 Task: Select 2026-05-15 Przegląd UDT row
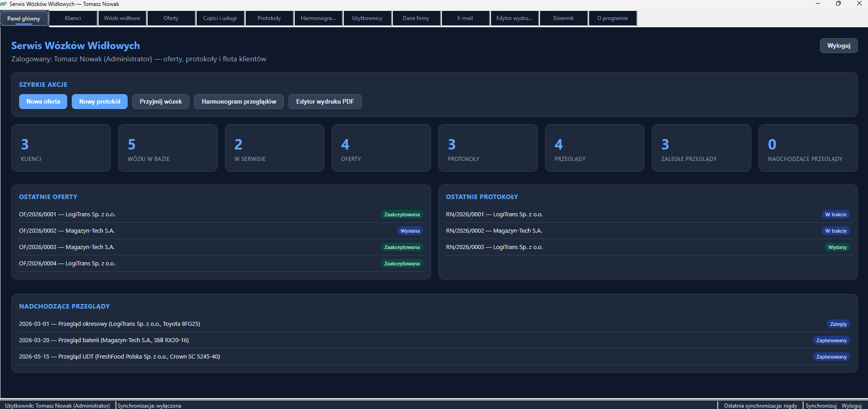tap(435, 357)
